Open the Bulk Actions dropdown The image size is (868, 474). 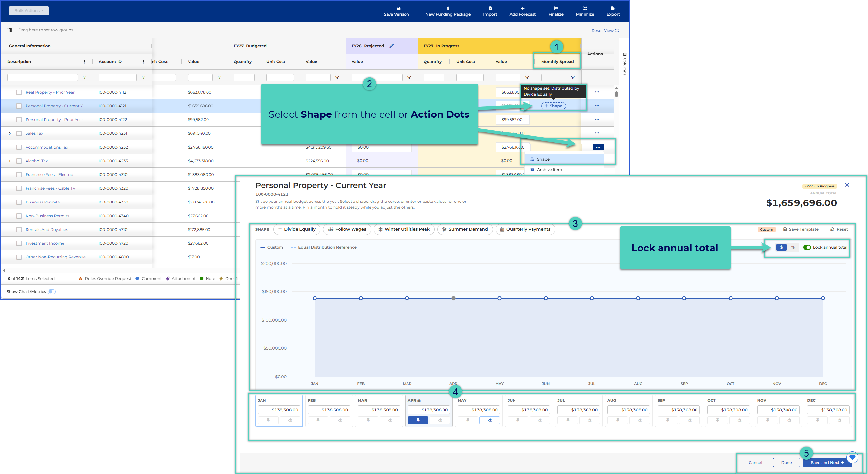(29, 11)
